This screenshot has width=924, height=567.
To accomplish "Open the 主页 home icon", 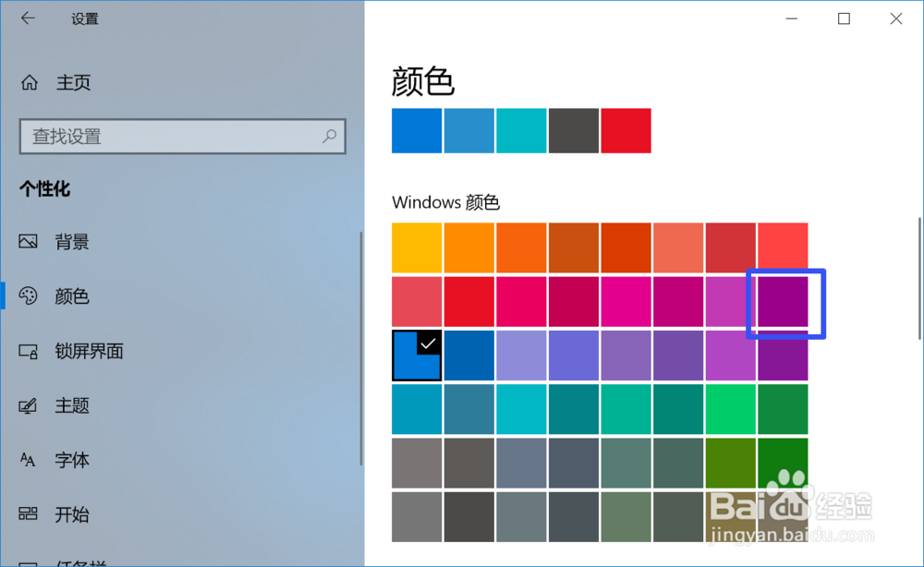I will 30,82.
